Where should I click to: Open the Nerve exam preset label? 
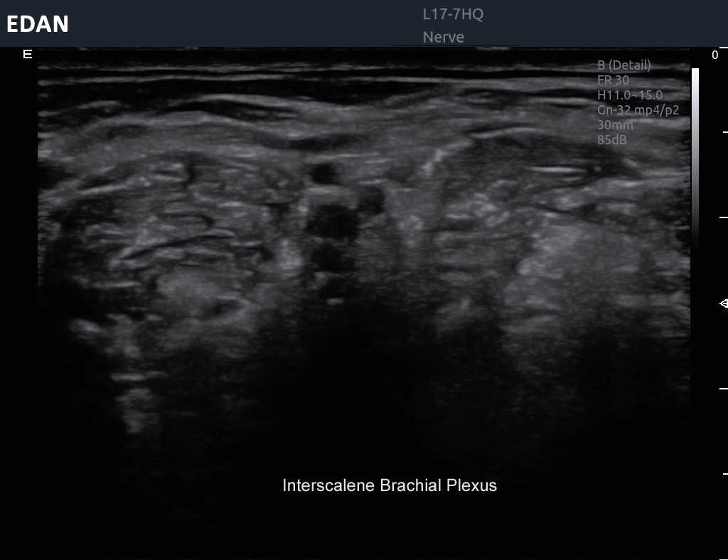click(443, 37)
